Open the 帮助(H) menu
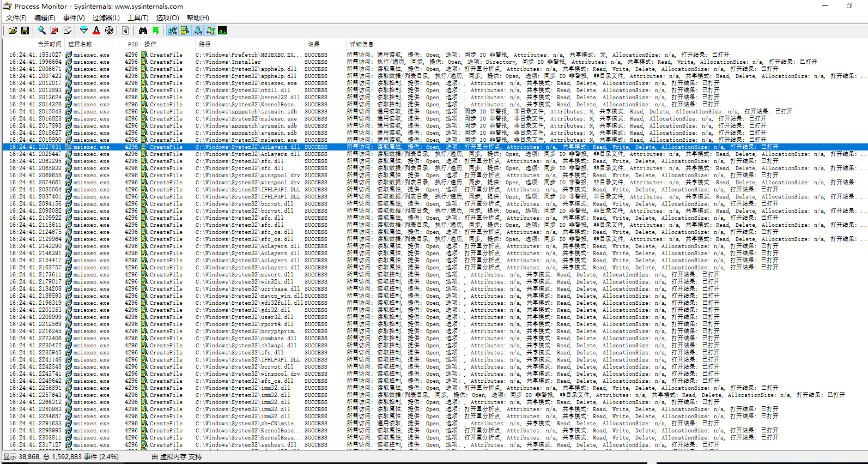 [x=198, y=18]
